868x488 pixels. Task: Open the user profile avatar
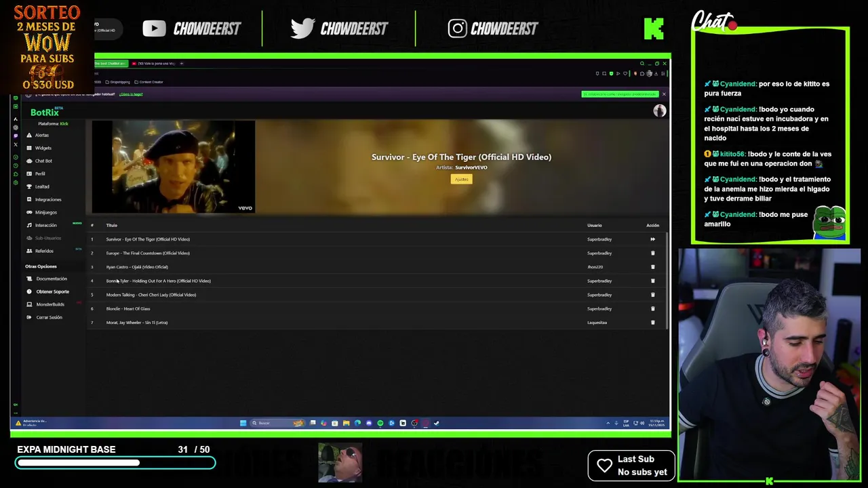pyautogui.click(x=659, y=111)
